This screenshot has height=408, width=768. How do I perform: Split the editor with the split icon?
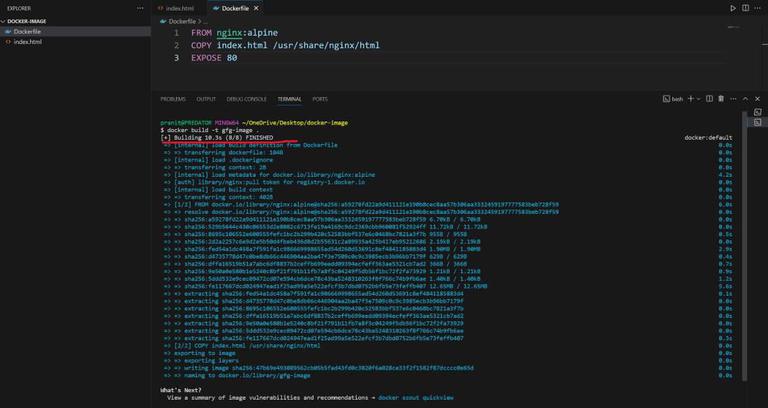745,8
